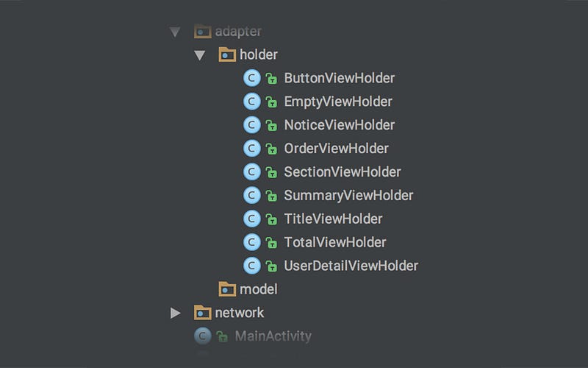Select the MainActivity class

(x=273, y=336)
